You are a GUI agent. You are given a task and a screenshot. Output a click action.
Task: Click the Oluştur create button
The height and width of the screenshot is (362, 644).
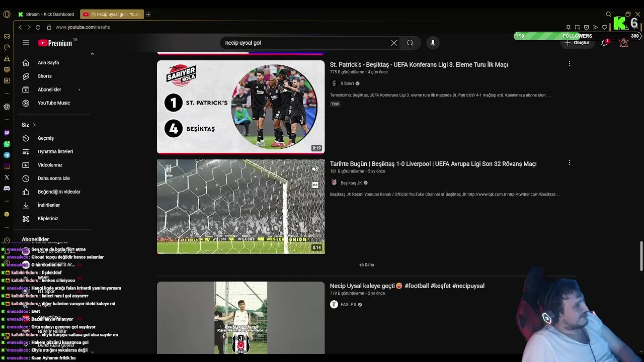(x=577, y=43)
